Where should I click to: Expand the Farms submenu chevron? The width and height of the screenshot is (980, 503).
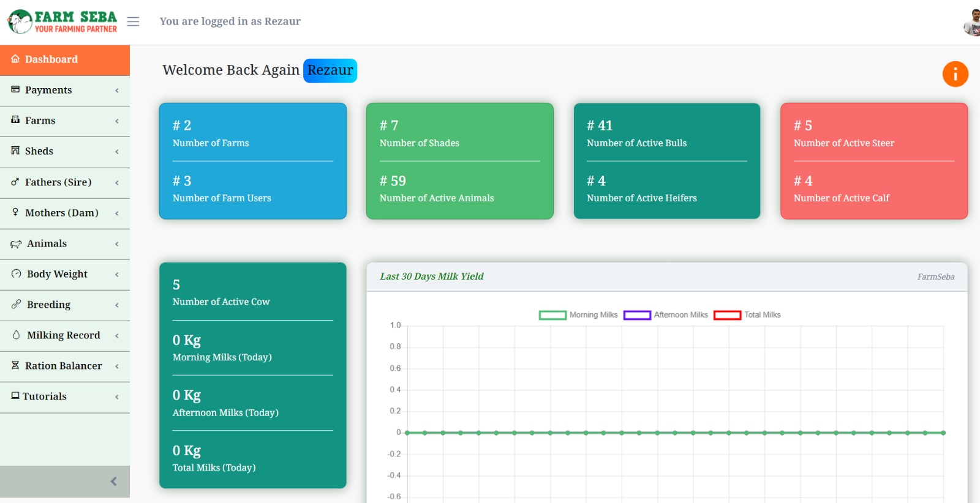(x=117, y=121)
